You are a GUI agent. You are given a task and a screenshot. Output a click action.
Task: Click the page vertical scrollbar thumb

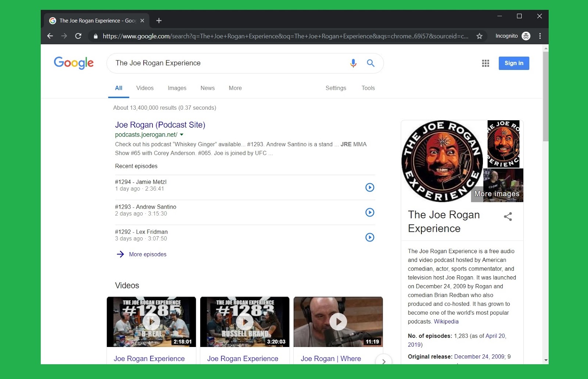coord(546,96)
